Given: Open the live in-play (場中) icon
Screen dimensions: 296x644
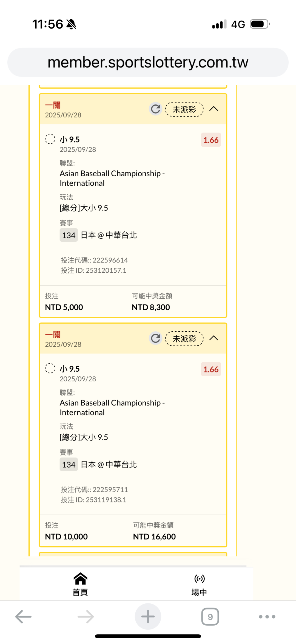Looking at the screenshot, I should click(x=199, y=579).
